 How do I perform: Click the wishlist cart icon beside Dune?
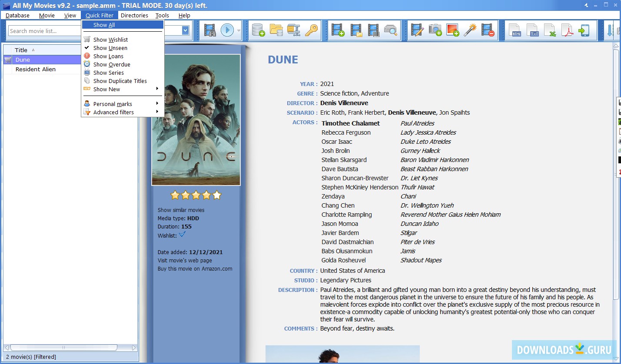(7, 60)
